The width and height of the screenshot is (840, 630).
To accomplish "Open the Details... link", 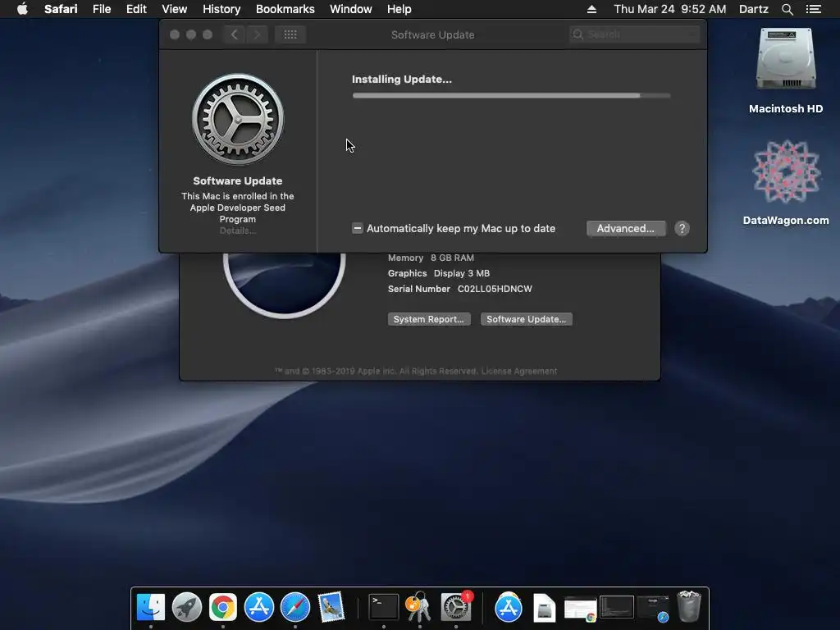I will pyautogui.click(x=237, y=231).
